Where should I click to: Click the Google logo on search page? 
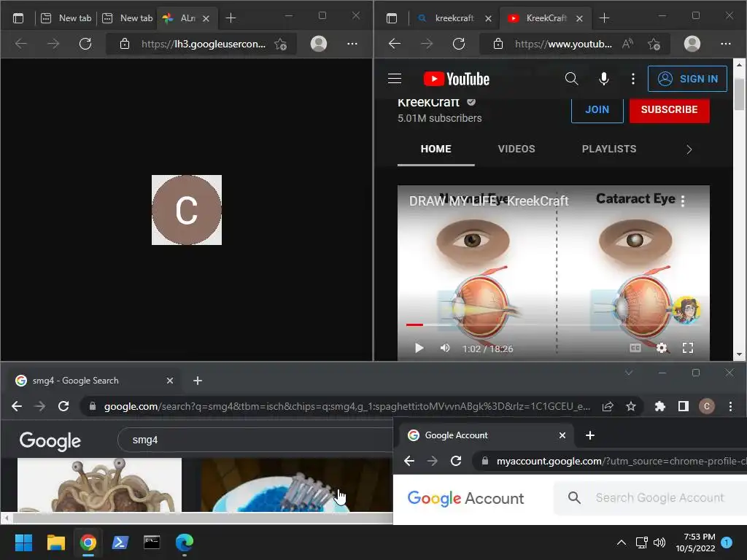pyautogui.click(x=50, y=441)
